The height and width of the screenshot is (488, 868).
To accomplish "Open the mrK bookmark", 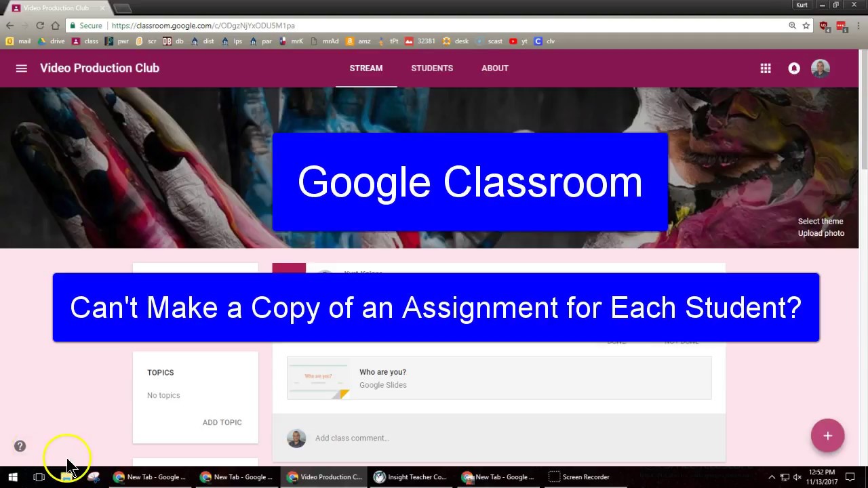I will tap(291, 41).
